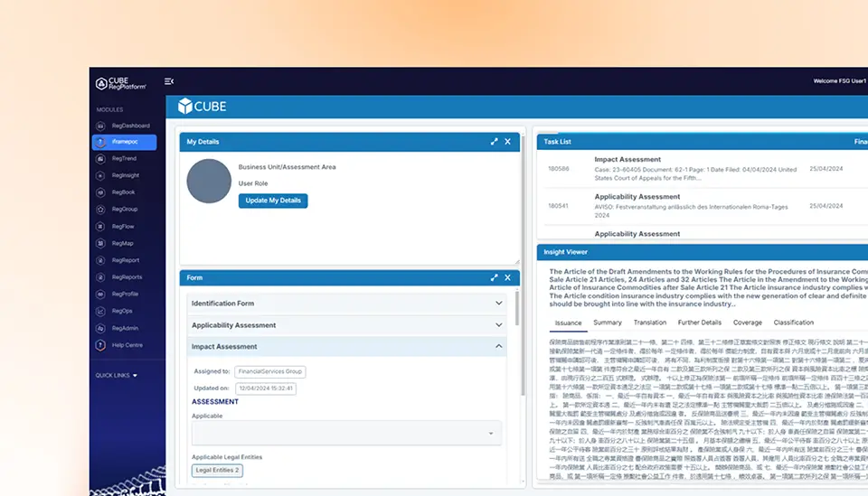Maximize the My Details panel

494,142
